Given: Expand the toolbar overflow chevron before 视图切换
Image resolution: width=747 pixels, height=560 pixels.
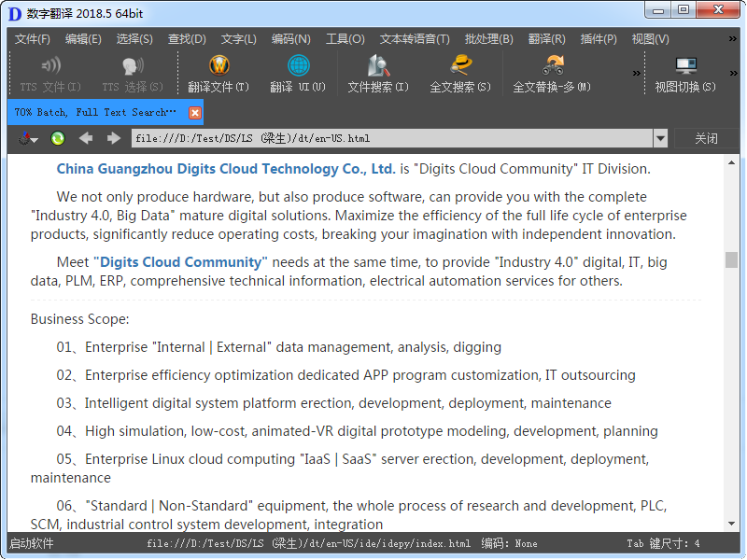Looking at the screenshot, I should tap(638, 73).
